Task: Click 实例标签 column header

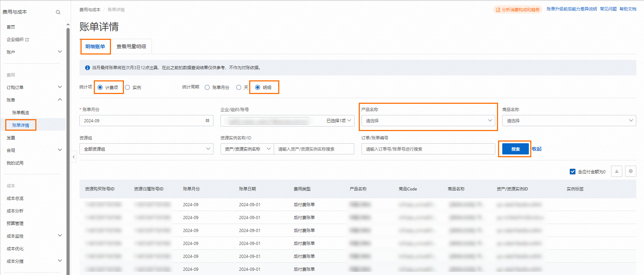Action: pyautogui.click(x=575, y=189)
